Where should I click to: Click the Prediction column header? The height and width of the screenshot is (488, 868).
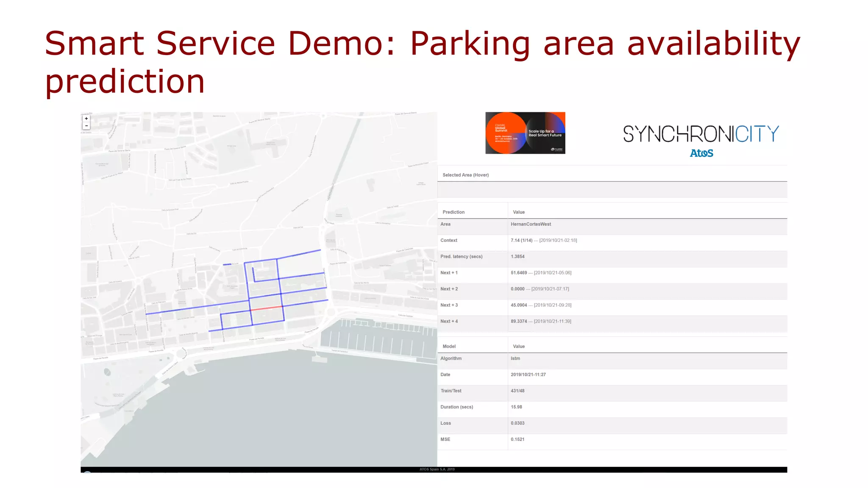coord(453,212)
